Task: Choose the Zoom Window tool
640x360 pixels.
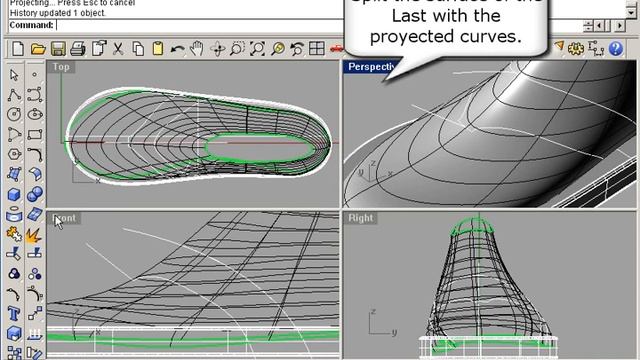Action: tap(237, 49)
